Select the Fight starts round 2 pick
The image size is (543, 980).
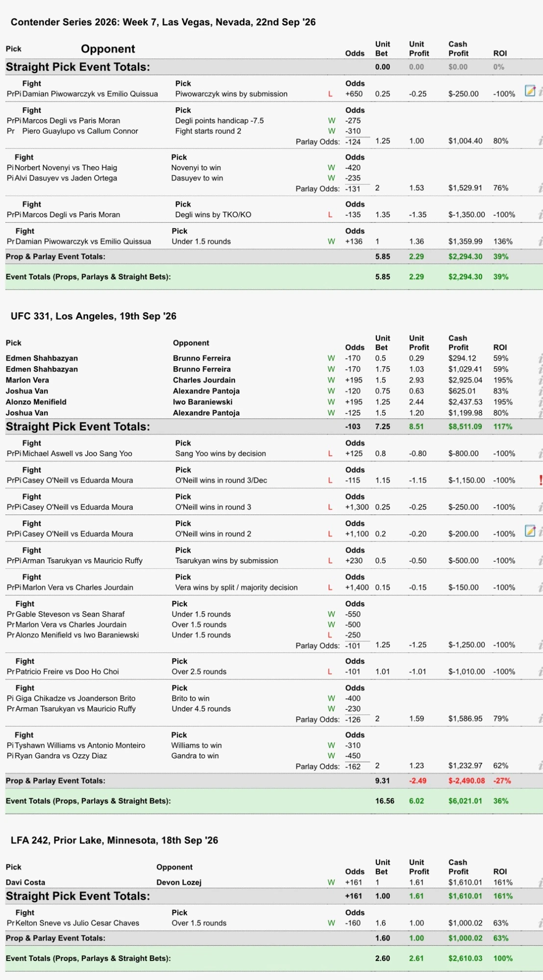[x=208, y=131]
